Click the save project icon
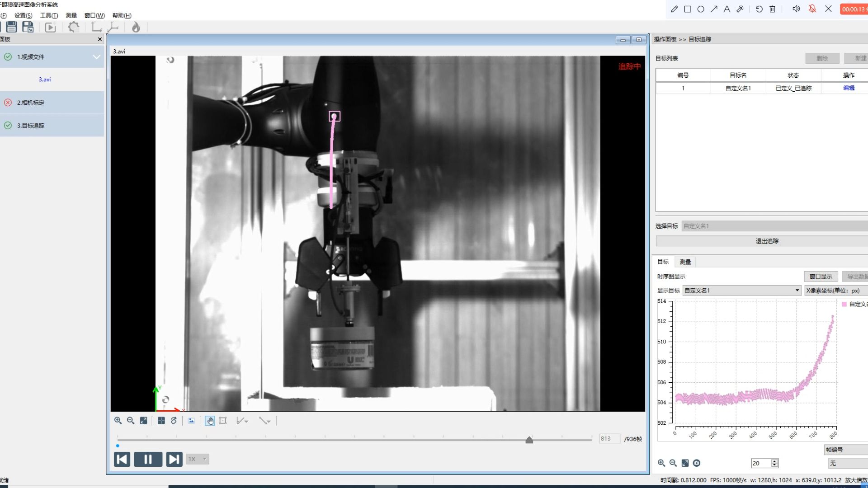Viewport: 868px width, 488px height. pos(12,27)
